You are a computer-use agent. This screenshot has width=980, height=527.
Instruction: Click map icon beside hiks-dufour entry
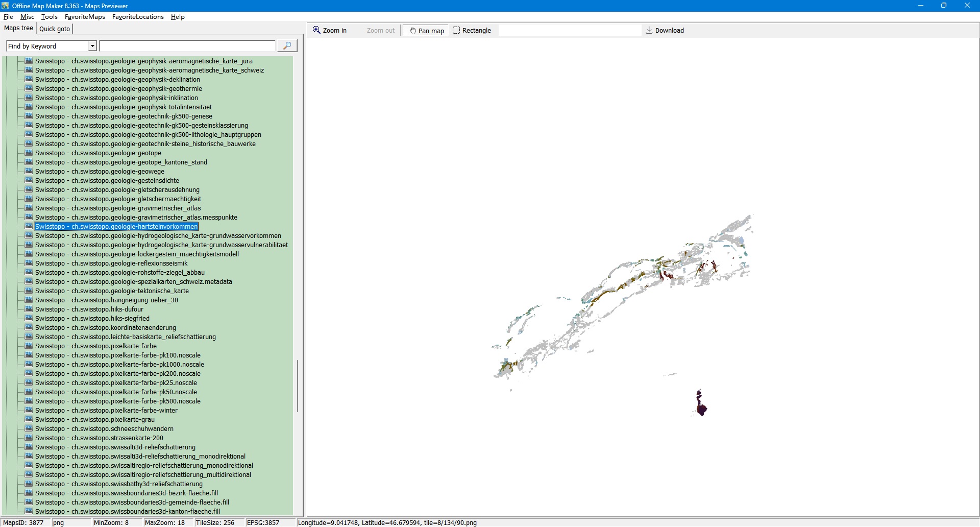(29, 309)
